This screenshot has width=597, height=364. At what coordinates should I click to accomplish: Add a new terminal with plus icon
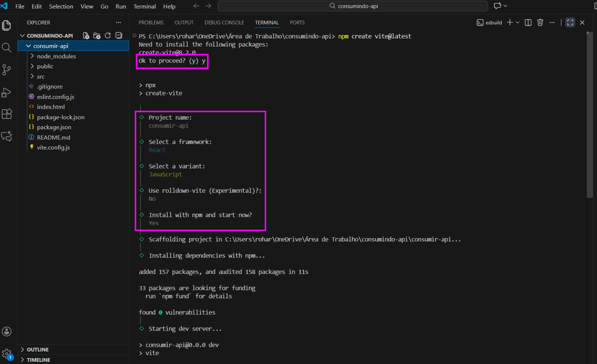[510, 23]
